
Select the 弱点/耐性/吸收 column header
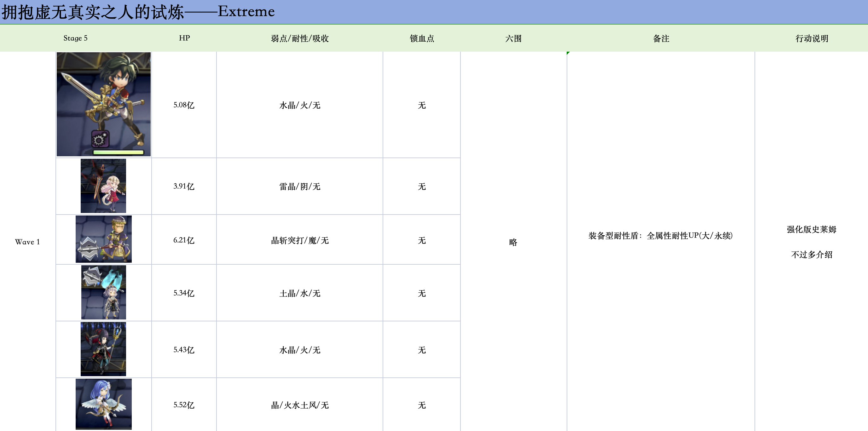click(300, 38)
